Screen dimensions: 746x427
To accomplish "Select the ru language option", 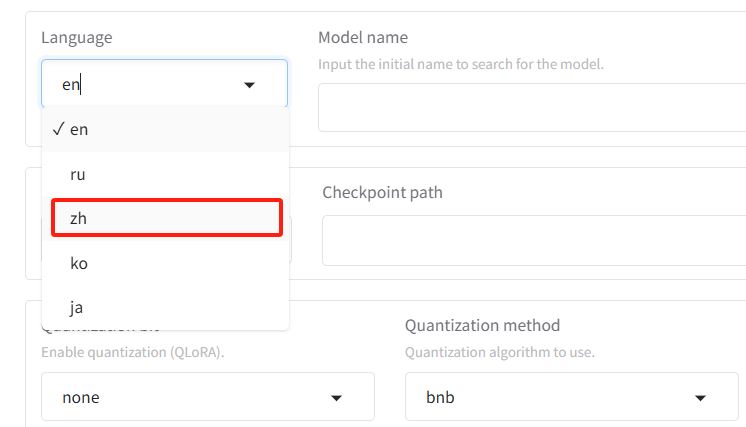I will (165, 175).
